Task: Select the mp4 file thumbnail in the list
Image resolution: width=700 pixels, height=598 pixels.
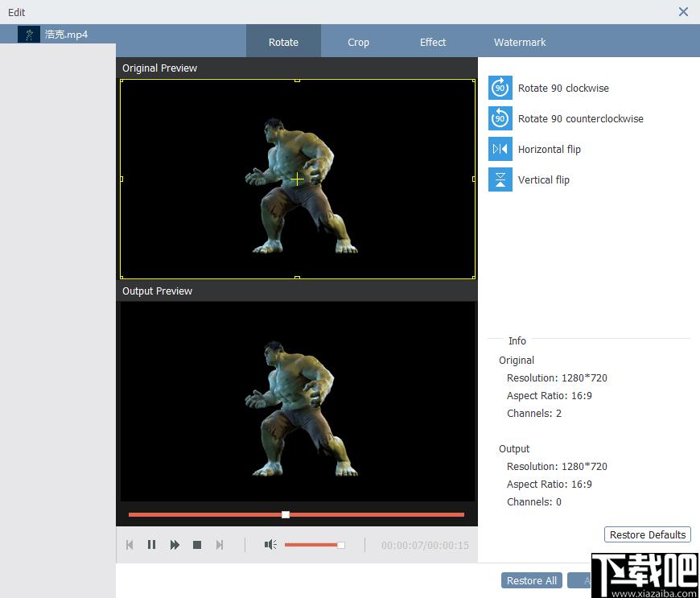Action: coord(29,35)
